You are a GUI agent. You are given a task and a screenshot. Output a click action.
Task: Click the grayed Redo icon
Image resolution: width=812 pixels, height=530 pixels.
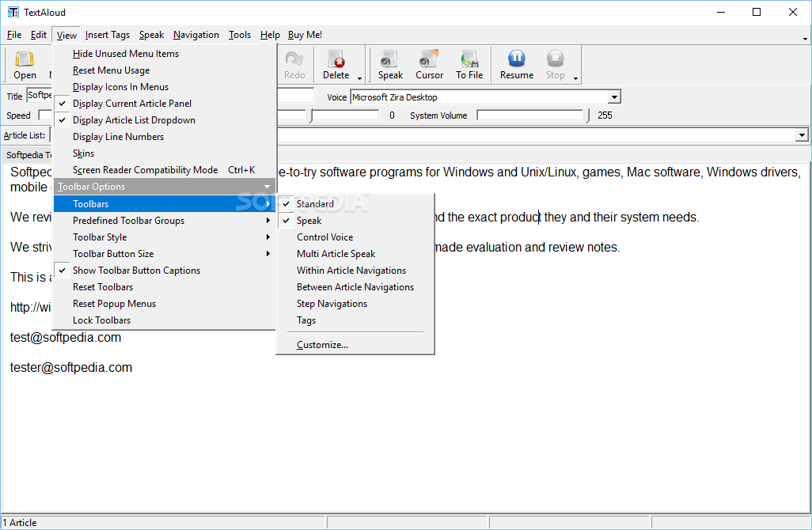[x=294, y=65]
